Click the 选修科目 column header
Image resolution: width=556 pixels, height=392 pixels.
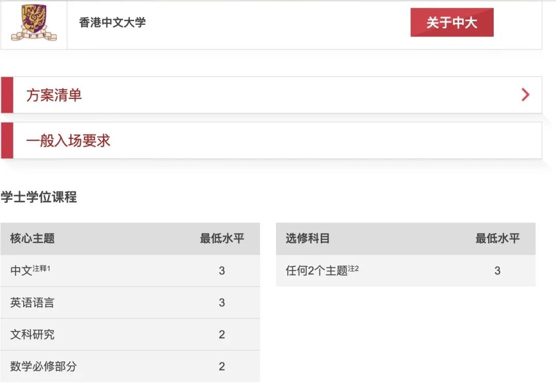click(308, 238)
